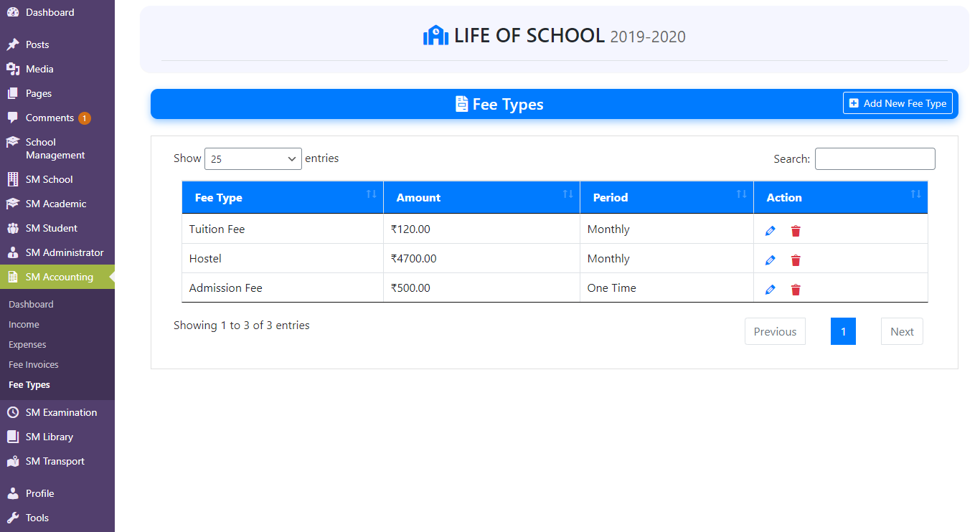Click the Media icon in sidebar
This screenshot has height=532, width=980.
13,69
